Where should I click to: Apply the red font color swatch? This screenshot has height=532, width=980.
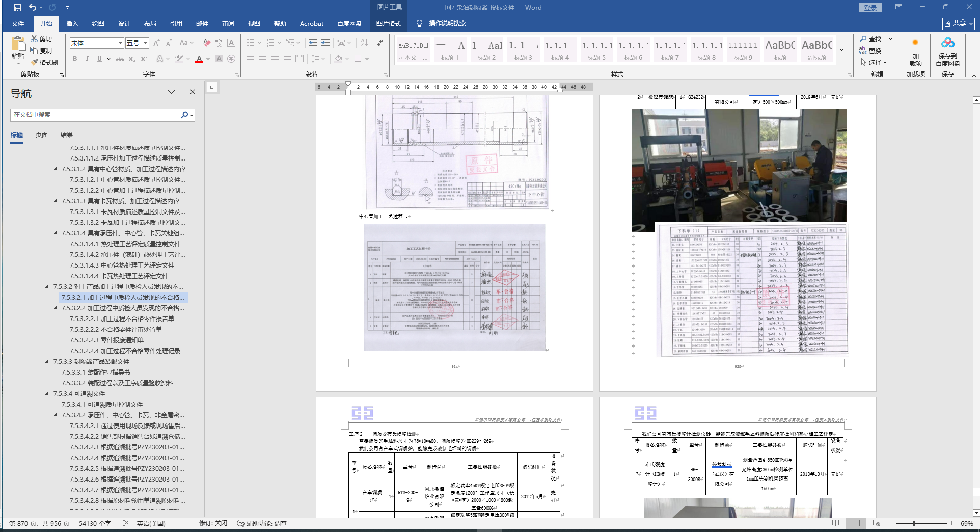(199, 59)
